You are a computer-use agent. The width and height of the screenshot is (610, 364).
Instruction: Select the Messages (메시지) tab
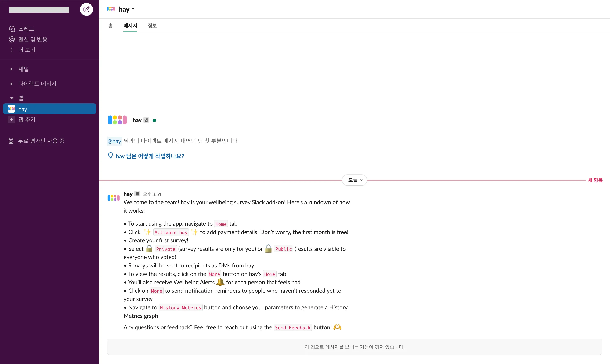(x=130, y=26)
